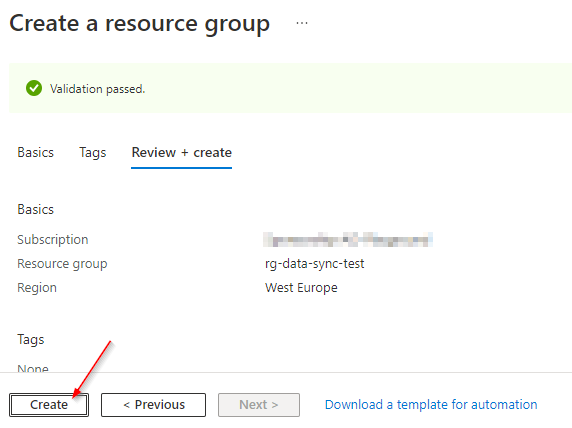Switch to the Basics tab
Image resolution: width=572 pixels, height=428 pixels.
pyautogui.click(x=36, y=153)
